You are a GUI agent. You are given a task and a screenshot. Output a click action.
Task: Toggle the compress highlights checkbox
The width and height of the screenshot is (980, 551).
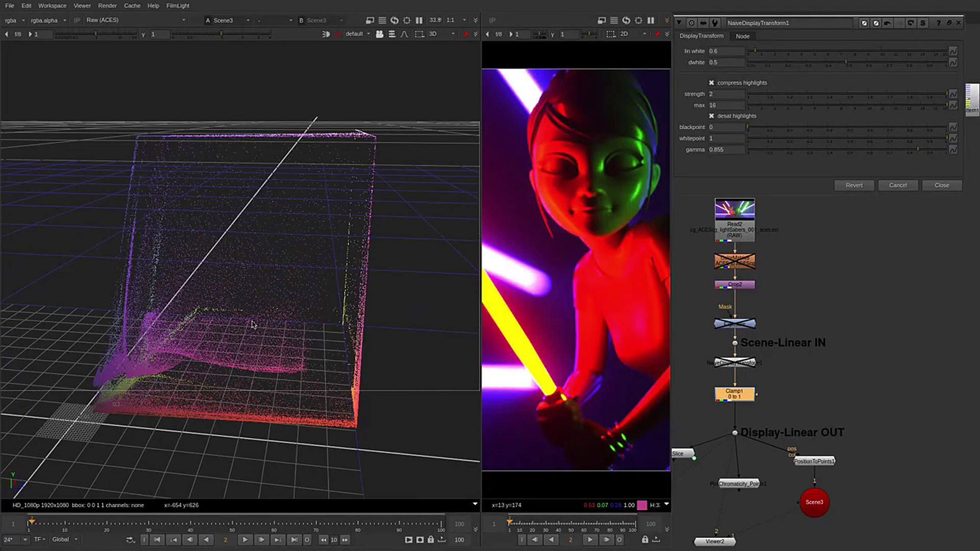(712, 83)
